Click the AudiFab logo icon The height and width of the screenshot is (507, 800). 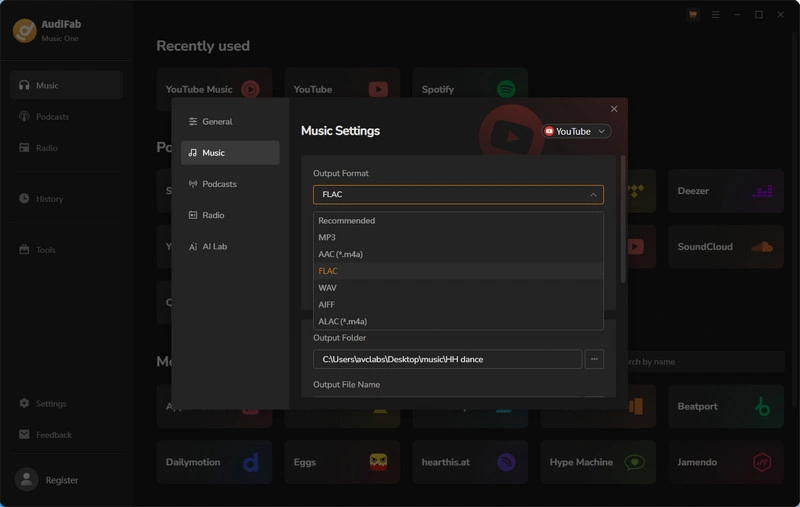click(24, 31)
